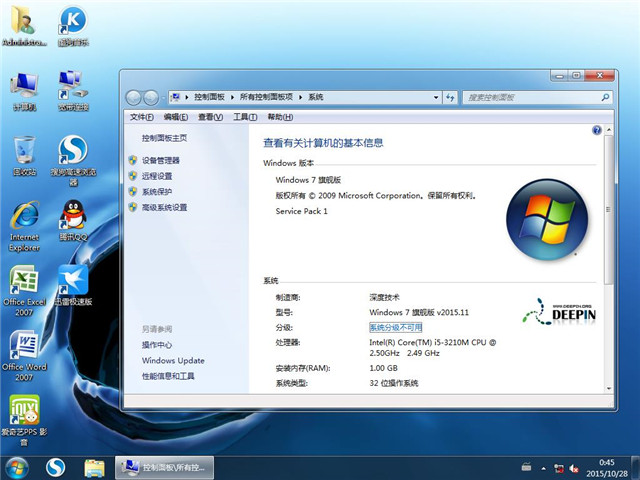Open 远程设置 link
The image size is (640, 480).
157,176
